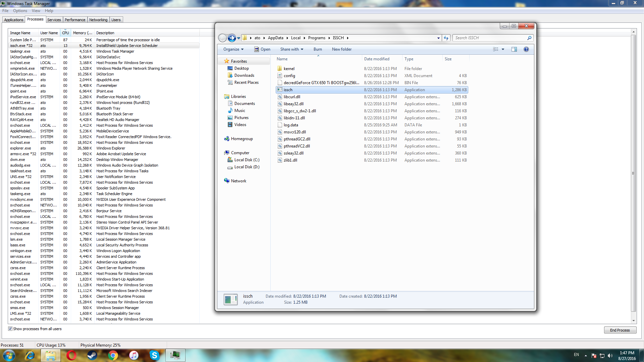Expand the view options dropdown arrow
644x362 pixels.
[x=503, y=49]
